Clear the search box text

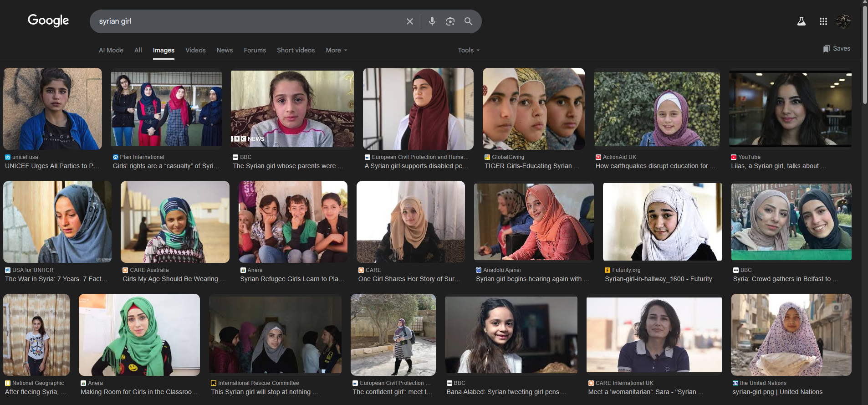pos(409,21)
